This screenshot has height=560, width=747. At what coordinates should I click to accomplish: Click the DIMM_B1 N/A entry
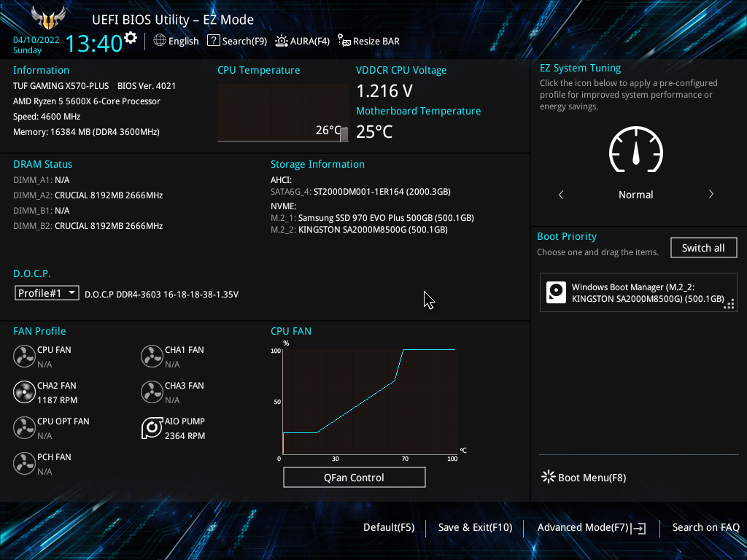(x=42, y=211)
